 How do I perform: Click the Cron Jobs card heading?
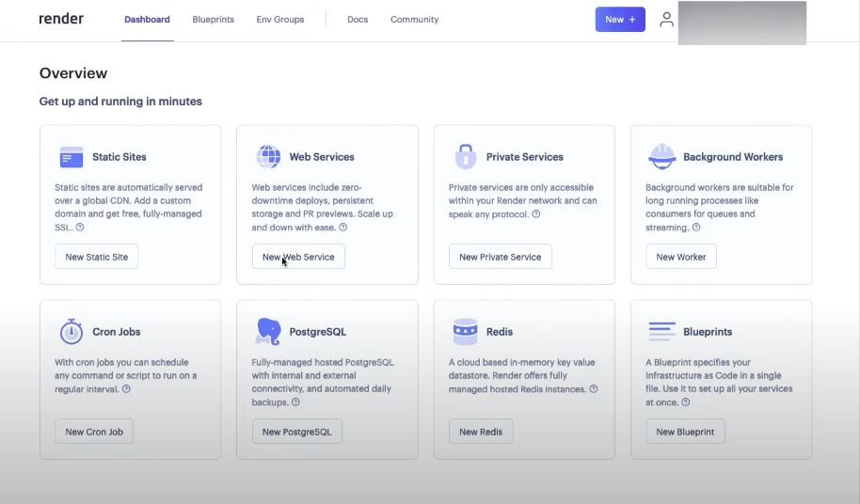point(117,331)
